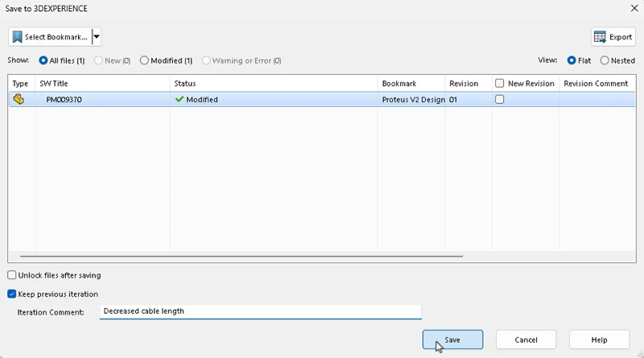Screen dimensions: 644x358
Task: Click the Help button
Action: click(599, 339)
